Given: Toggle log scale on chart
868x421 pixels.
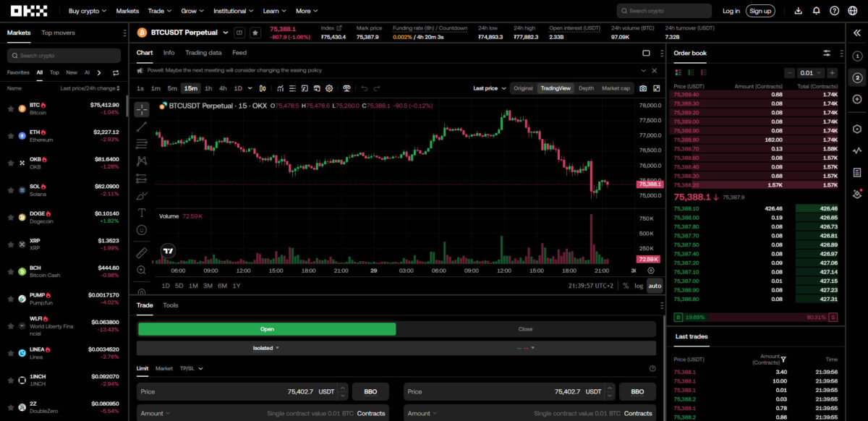Looking at the screenshot, I should (x=639, y=286).
